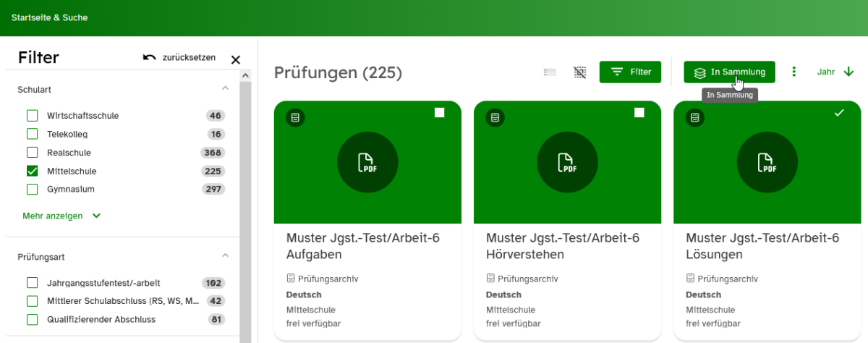The image size is (868, 343).
Task: Tick the Qualifizierender Abschluss checkbox
Action: (32, 320)
